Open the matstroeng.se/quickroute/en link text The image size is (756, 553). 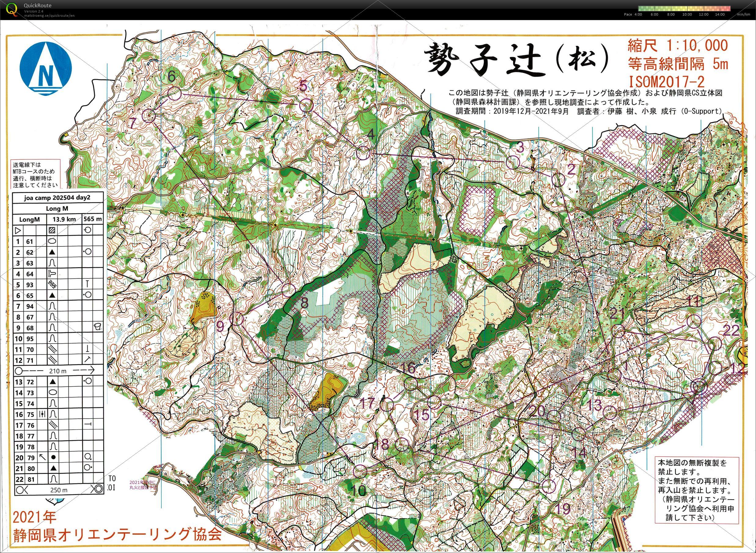pos(49,15)
